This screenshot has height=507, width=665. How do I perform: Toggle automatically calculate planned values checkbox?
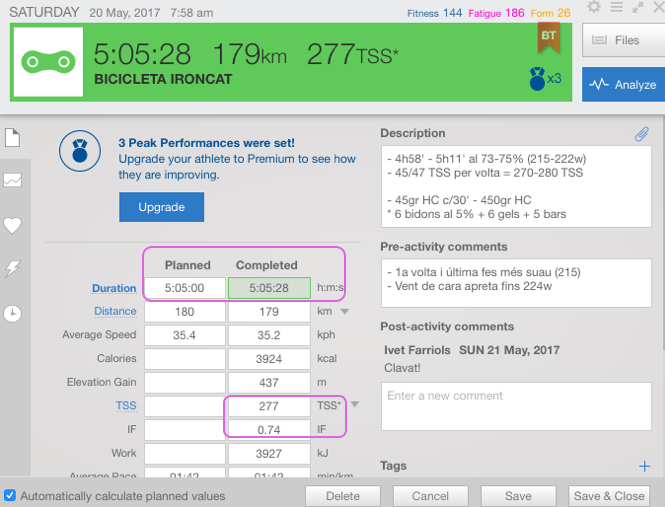click(10, 496)
